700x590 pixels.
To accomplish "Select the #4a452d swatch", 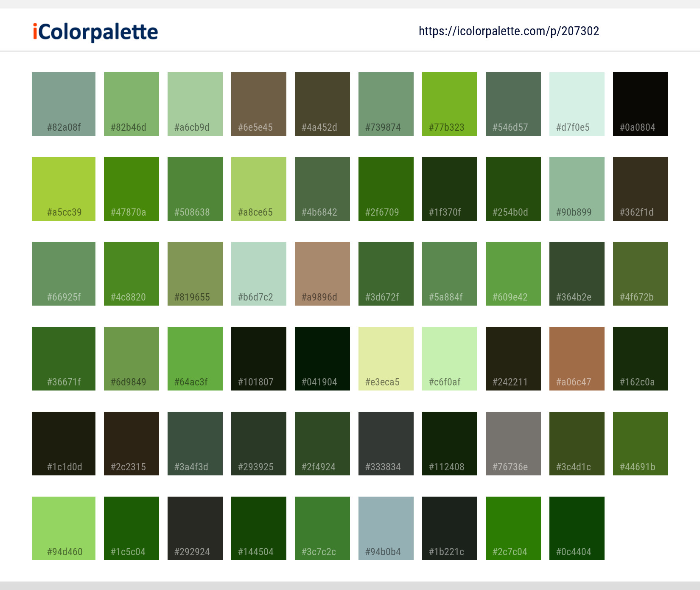I will [x=322, y=104].
